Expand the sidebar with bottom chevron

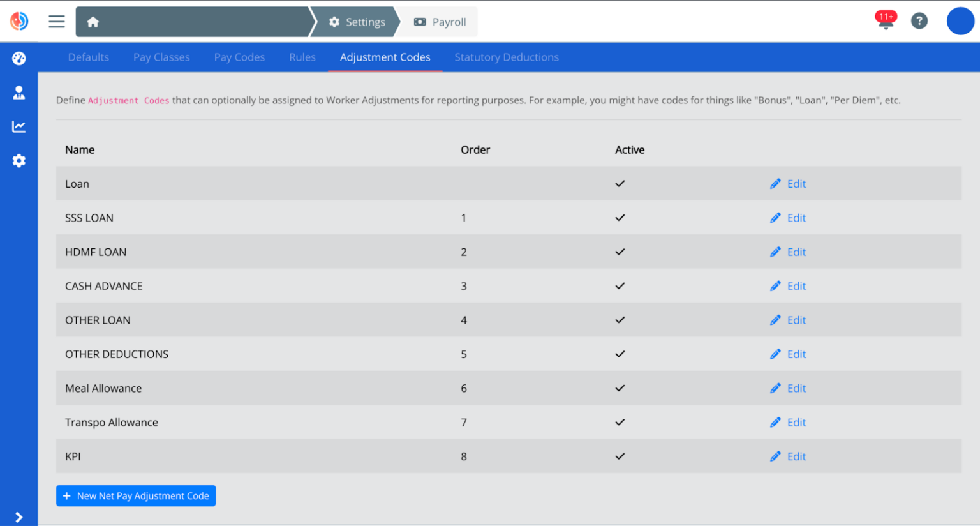[x=19, y=517]
